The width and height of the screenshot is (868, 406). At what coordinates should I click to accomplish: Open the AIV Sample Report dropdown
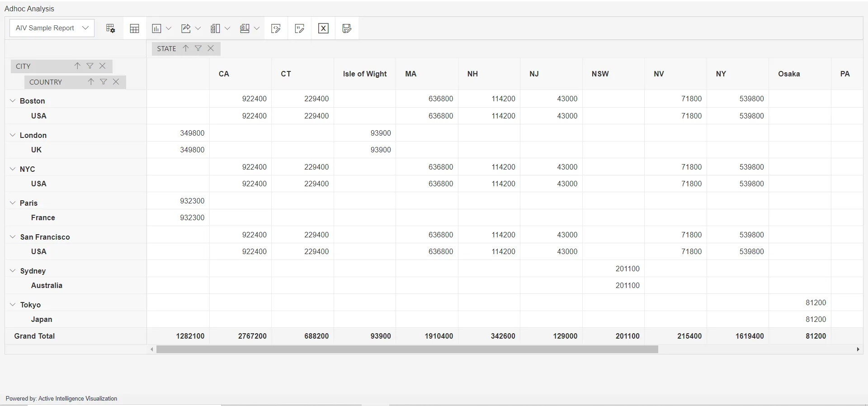pos(52,28)
